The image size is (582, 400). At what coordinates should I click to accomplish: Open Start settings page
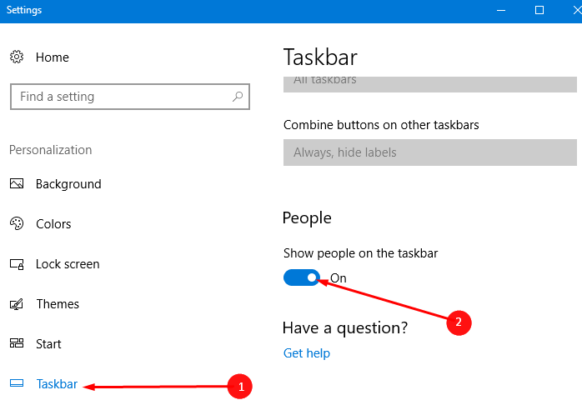point(48,344)
